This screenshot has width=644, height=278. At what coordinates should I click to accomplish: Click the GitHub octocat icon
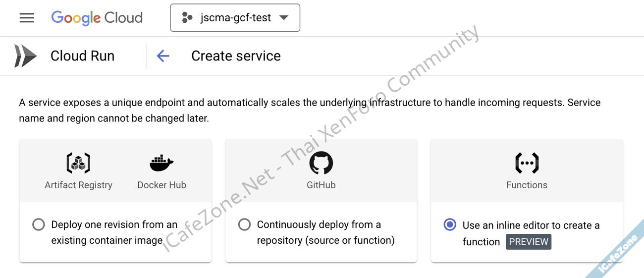321,163
